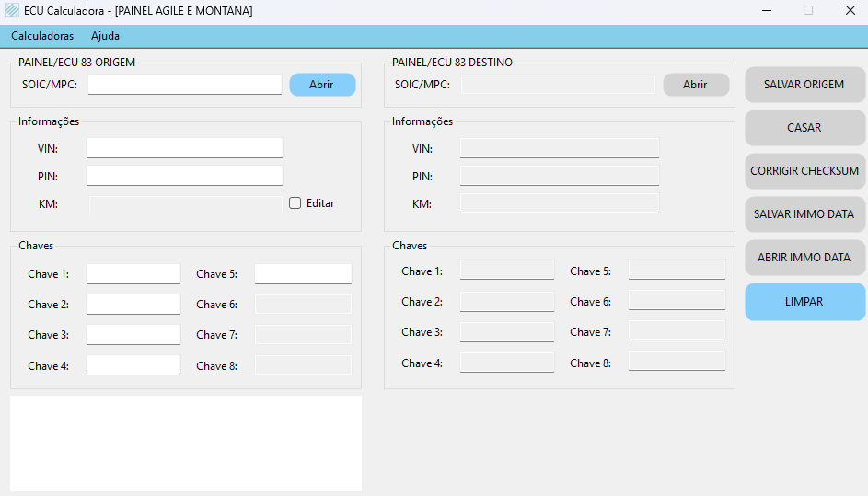Image resolution: width=868 pixels, height=496 pixels.
Task: Click the blue Abrir button for ORIGEM
Action: tap(322, 85)
